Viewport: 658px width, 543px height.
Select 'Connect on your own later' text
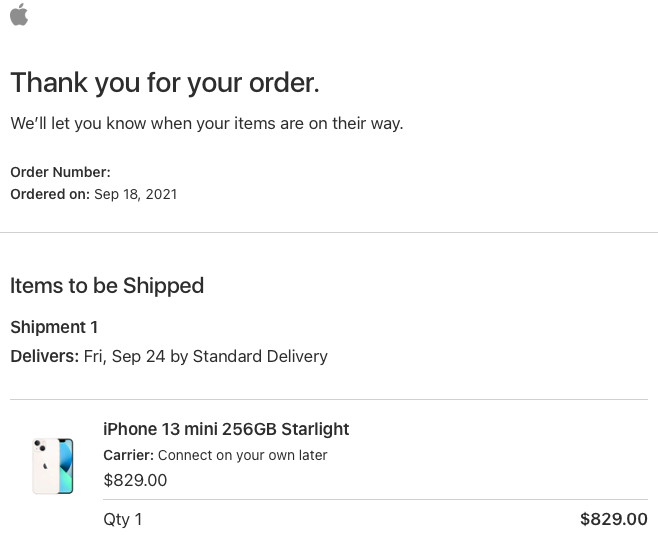pyautogui.click(x=243, y=455)
